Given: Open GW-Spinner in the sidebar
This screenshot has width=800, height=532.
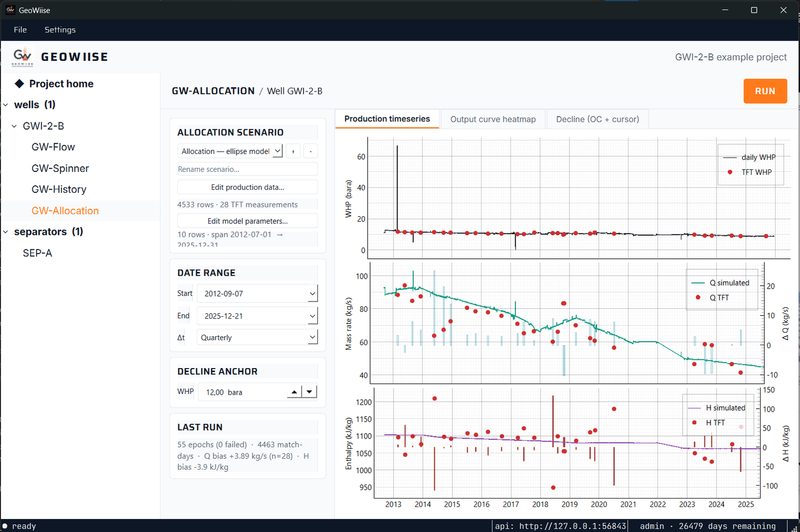Looking at the screenshot, I should [x=60, y=168].
